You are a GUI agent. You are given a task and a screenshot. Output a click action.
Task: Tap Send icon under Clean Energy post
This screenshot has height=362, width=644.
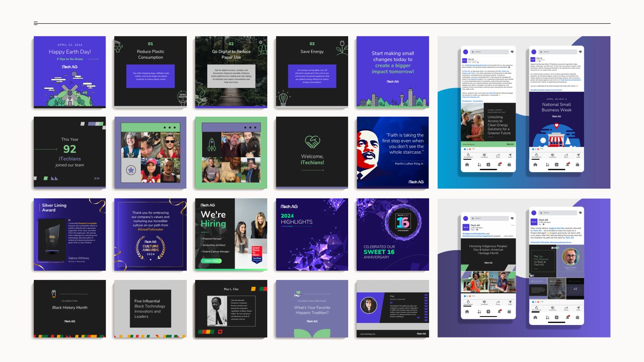(510, 155)
